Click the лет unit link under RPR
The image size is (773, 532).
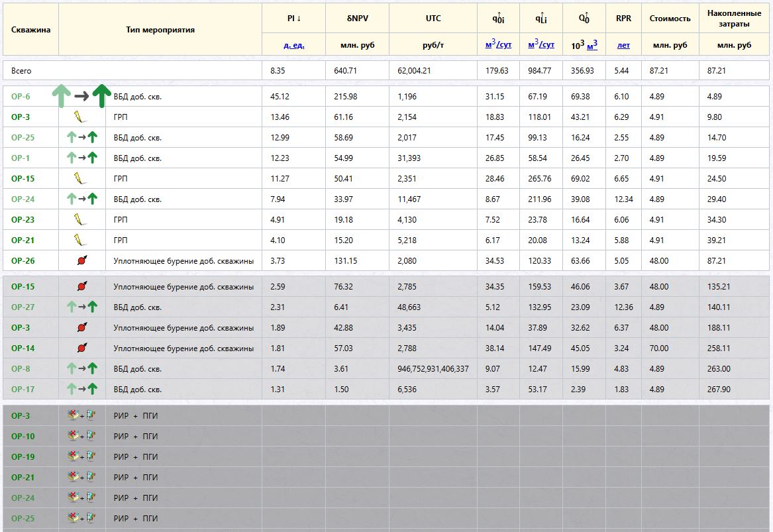pyautogui.click(x=623, y=45)
